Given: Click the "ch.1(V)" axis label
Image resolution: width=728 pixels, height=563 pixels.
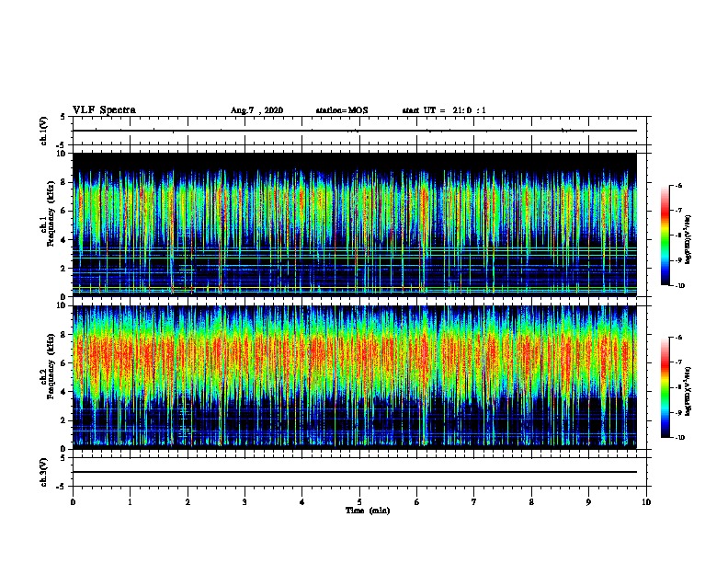Looking at the screenshot, I should point(44,131).
